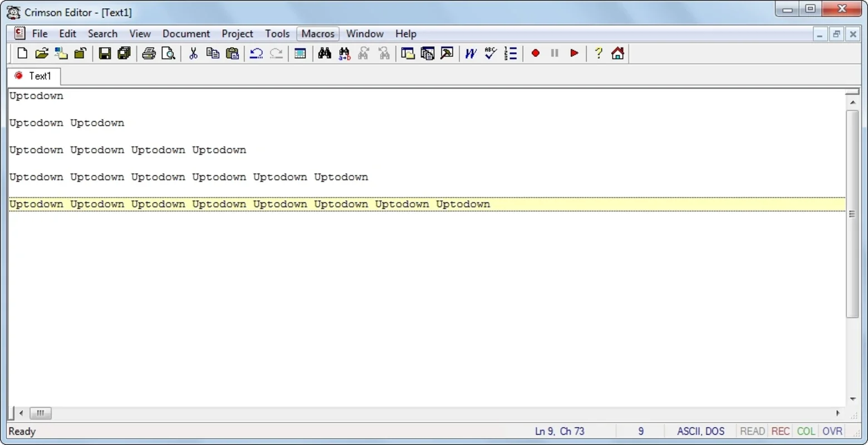The width and height of the screenshot is (868, 445).
Task: Copy the selection
Action: click(213, 53)
